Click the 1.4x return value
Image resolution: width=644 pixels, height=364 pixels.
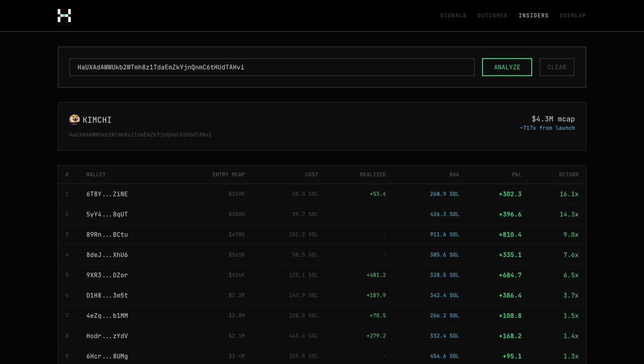(571, 336)
